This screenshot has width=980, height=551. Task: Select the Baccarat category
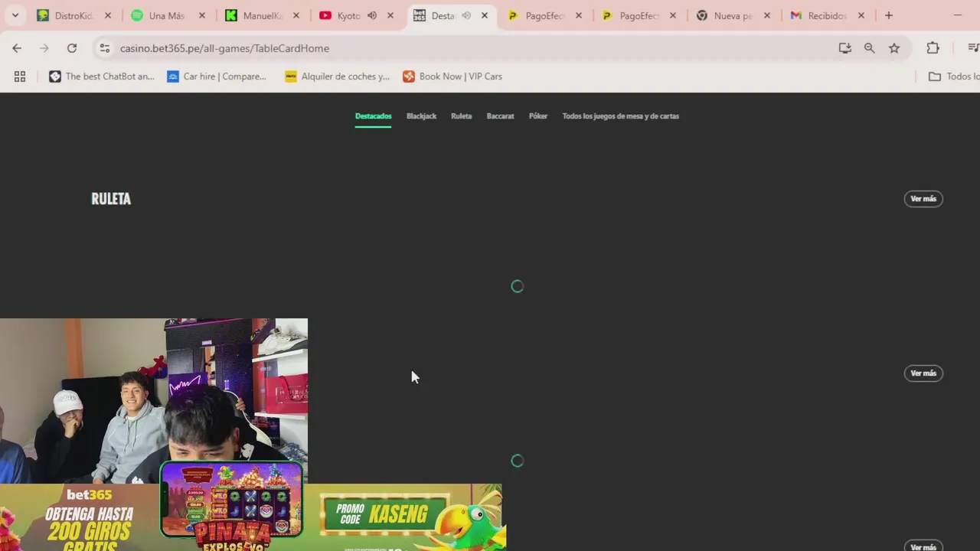click(500, 116)
